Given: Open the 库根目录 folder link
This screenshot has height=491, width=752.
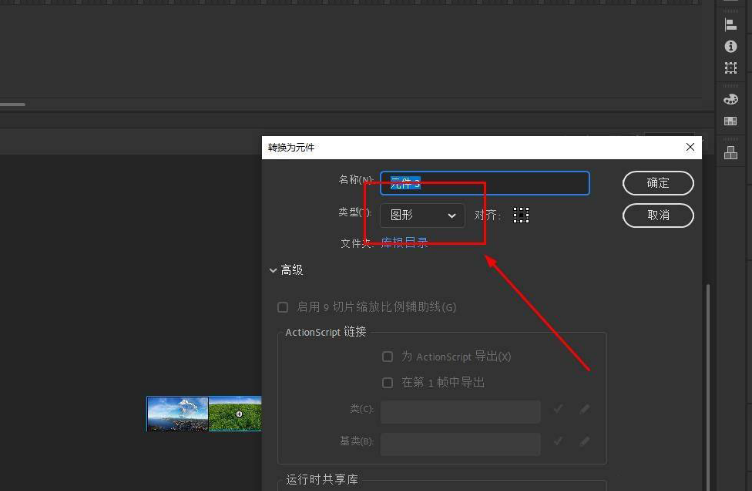Looking at the screenshot, I should (x=404, y=243).
